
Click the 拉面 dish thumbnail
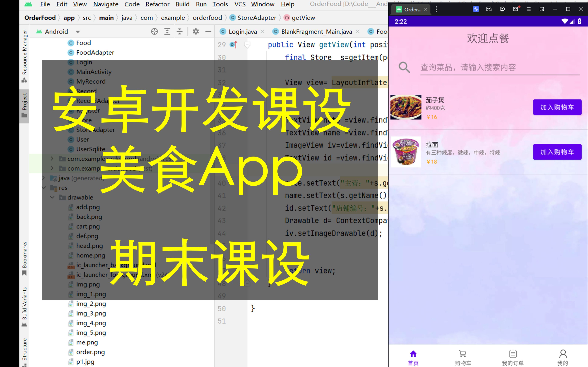tap(406, 152)
